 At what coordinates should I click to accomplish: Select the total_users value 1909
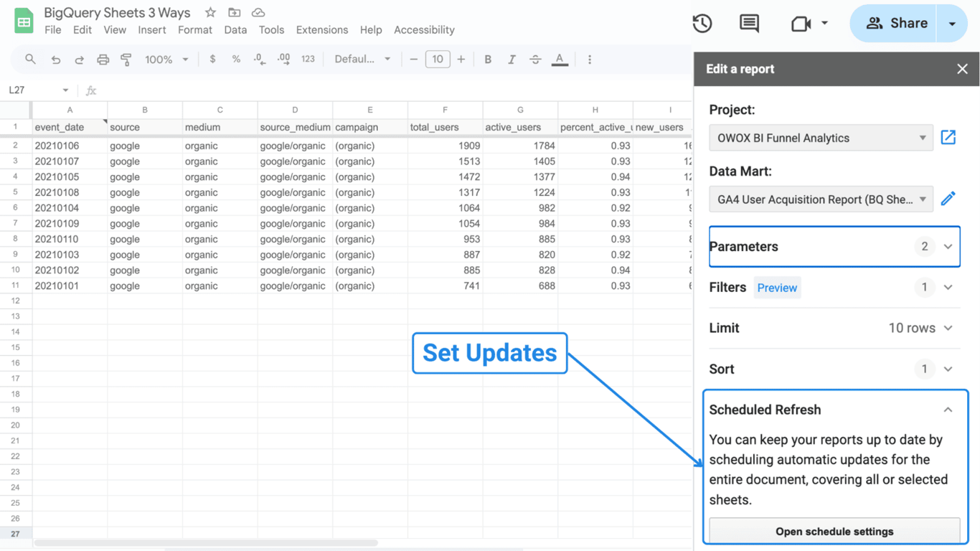pos(445,146)
